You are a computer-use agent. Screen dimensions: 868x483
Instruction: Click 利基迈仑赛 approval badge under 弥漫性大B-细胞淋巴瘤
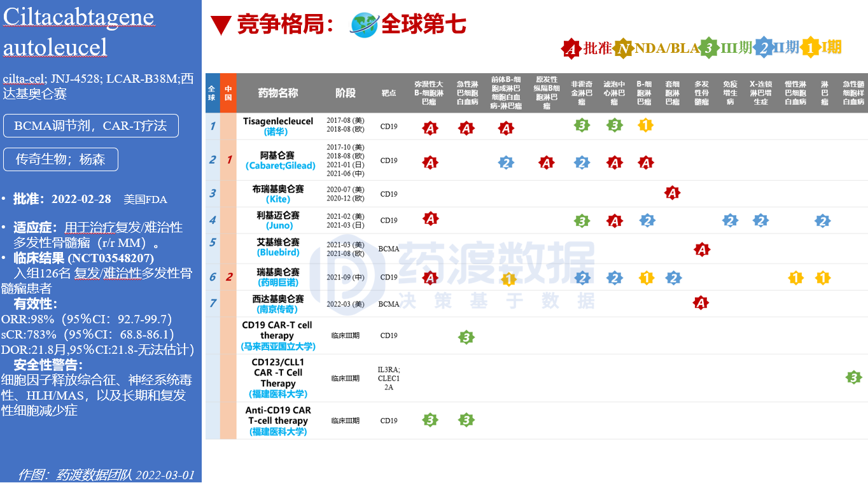pyautogui.click(x=431, y=220)
